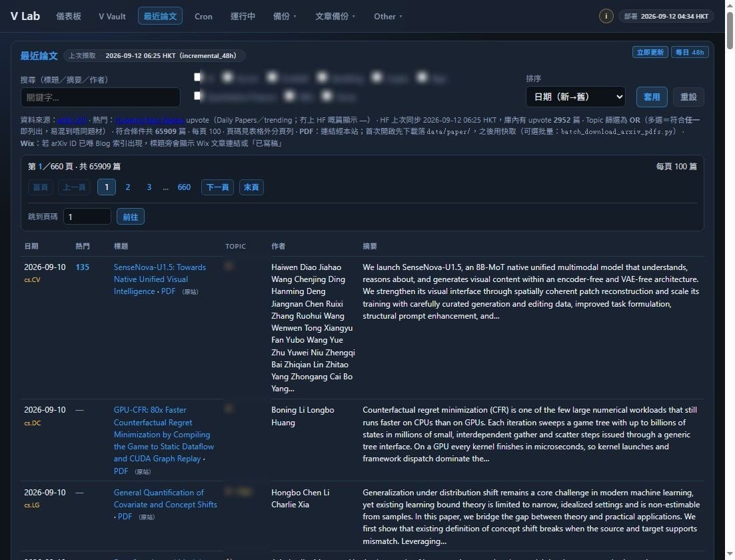
Task: Go to page 3
Action: pyautogui.click(x=149, y=187)
